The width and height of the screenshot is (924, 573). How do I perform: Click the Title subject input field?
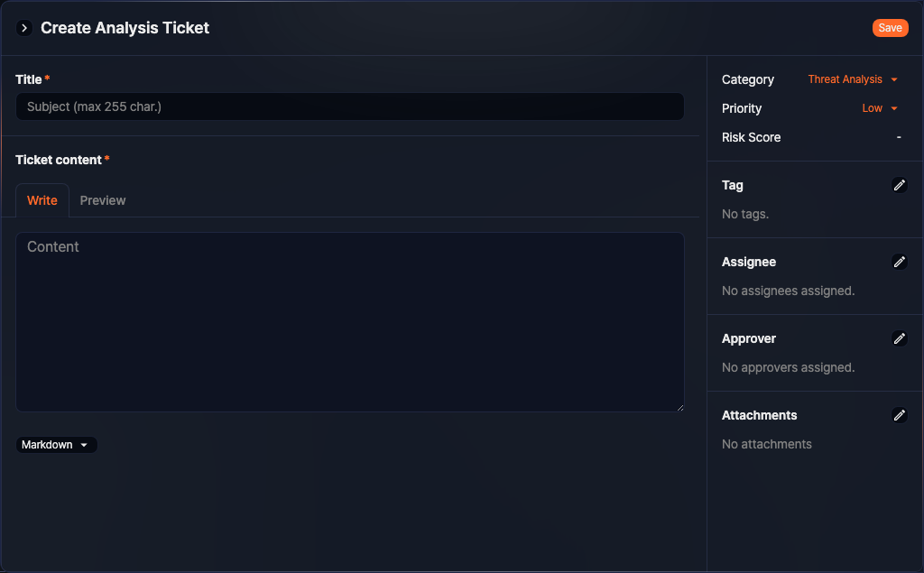pyautogui.click(x=350, y=106)
